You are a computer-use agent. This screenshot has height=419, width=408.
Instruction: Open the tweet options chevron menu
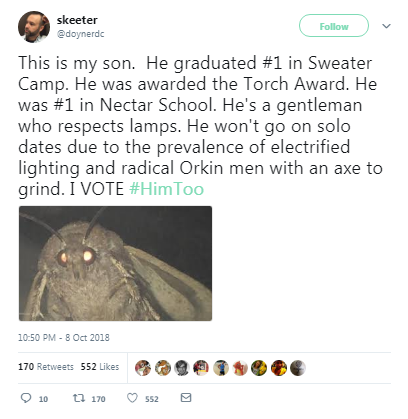(x=386, y=26)
